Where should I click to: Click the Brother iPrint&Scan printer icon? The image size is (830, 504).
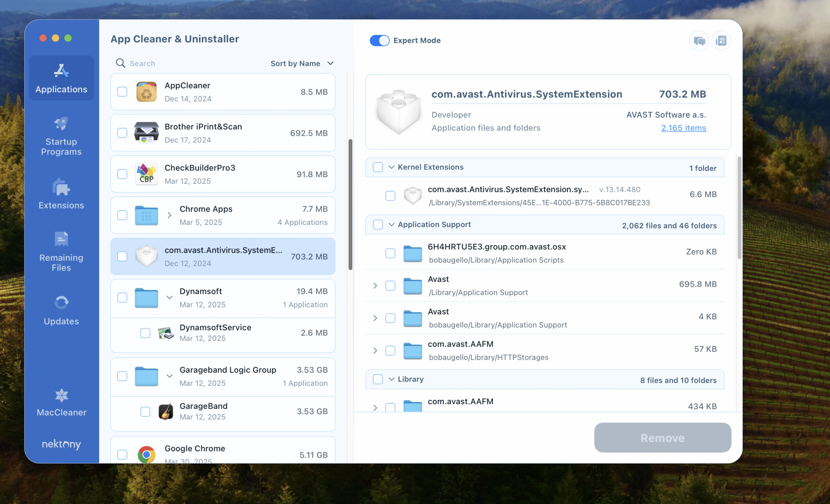146,133
